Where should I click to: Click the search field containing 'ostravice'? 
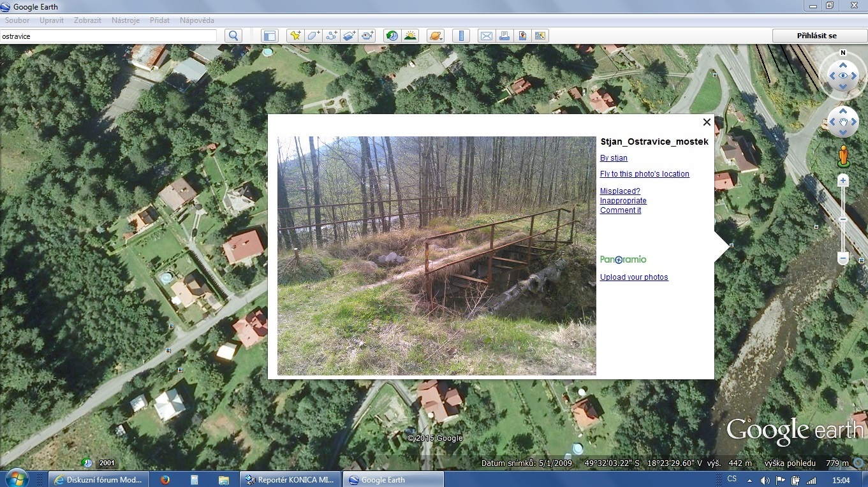[108, 36]
